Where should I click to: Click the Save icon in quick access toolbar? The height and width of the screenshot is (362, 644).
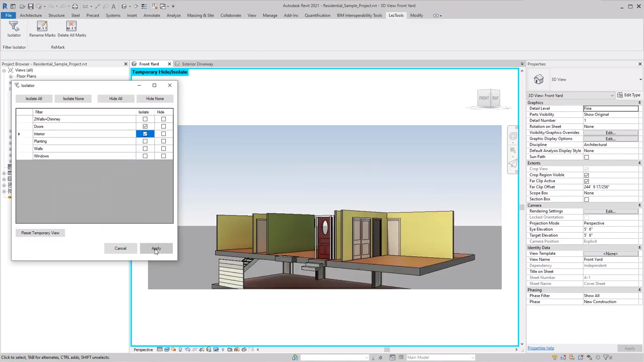pos(31,7)
